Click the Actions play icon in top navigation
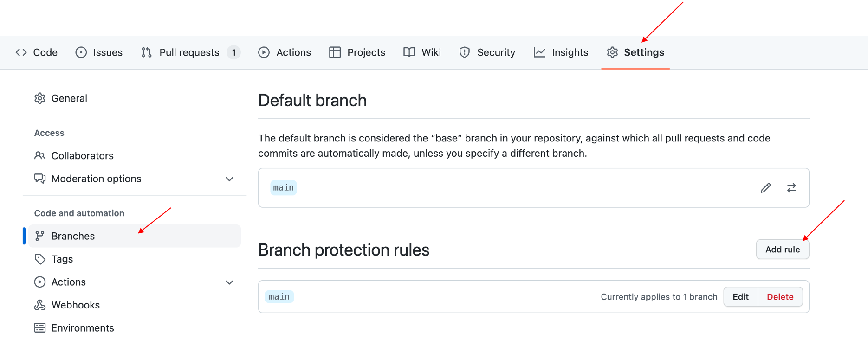 tap(264, 52)
